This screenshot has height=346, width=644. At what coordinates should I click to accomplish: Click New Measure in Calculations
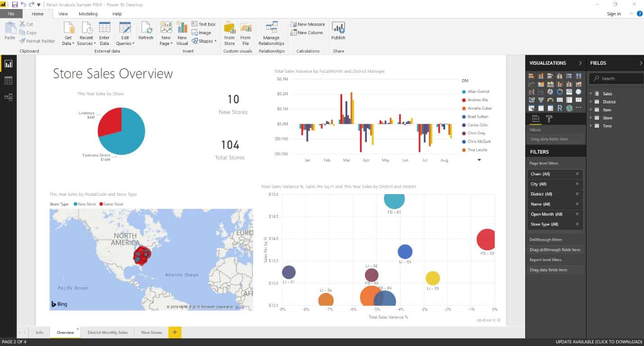pos(308,24)
